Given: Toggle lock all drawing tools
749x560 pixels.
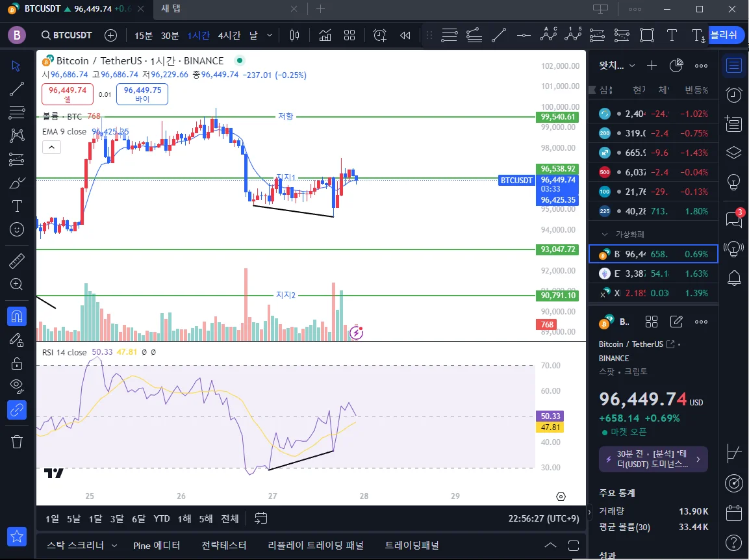Looking at the screenshot, I should coord(16,364).
